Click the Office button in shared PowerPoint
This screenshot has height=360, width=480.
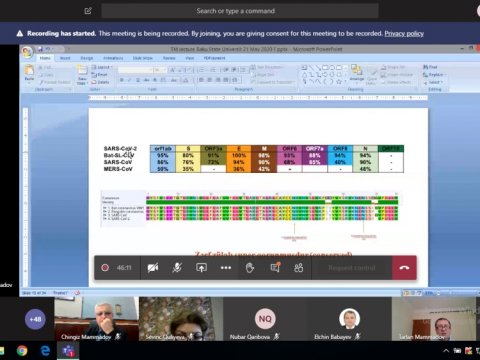(x=27, y=52)
